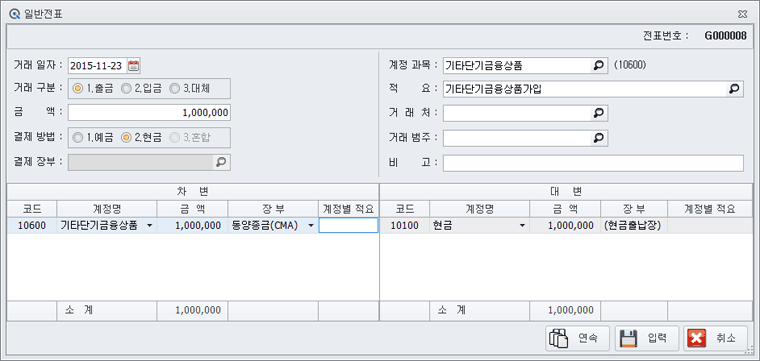Expand the 동양종금(CMA) ledger dropdown
Screen dimensions: 760x361
coord(311,226)
